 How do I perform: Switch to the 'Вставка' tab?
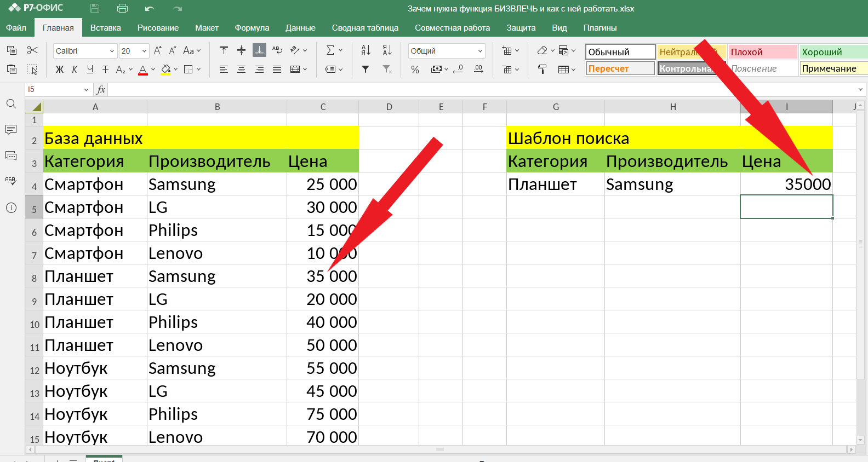[x=106, y=28]
